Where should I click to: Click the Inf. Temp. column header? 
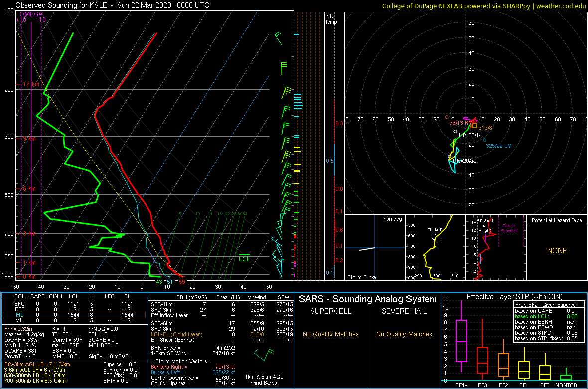pyautogui.click(x=332, y=19)
